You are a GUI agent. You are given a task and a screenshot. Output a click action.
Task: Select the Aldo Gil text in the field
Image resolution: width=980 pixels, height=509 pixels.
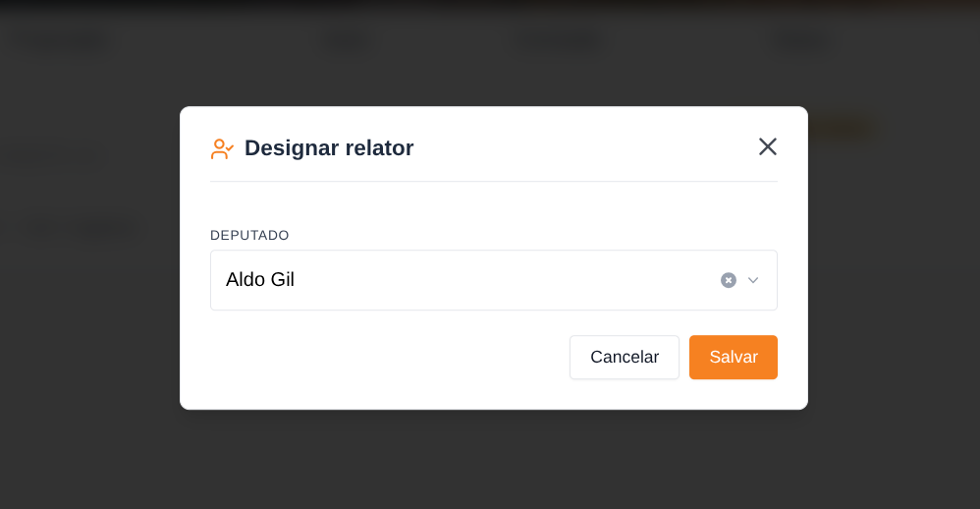pos(260,279)
